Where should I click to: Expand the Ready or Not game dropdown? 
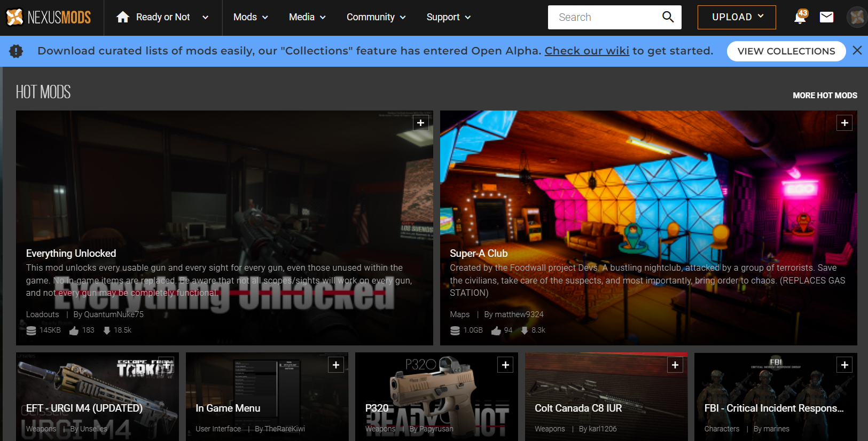coord(205,17)
